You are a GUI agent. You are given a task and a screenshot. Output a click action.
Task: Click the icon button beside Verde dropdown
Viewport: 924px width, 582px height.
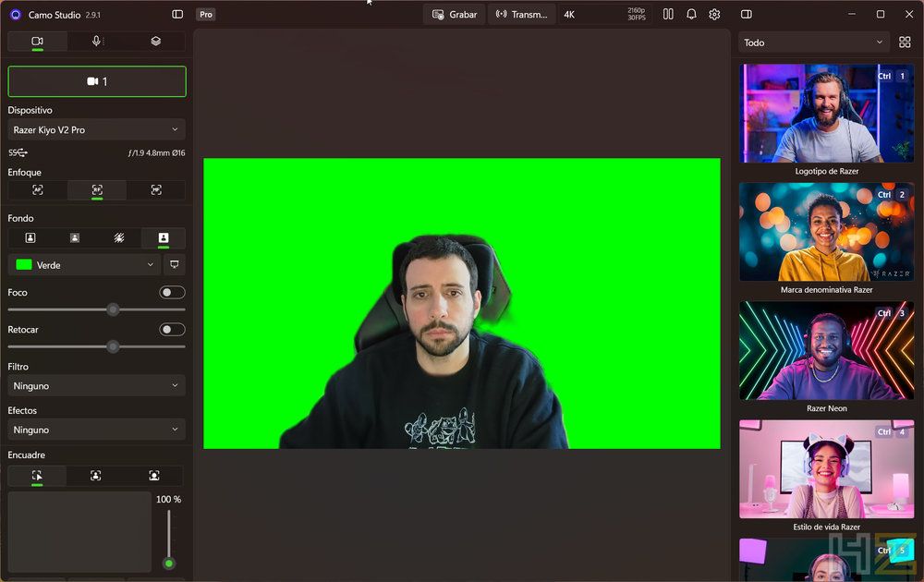click(x=175, y=265)
